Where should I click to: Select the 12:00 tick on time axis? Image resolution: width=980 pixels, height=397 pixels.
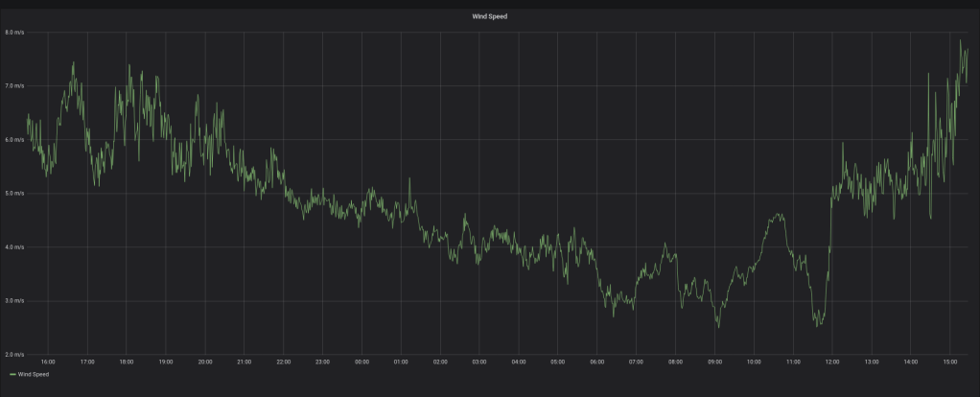coord(832,362)
